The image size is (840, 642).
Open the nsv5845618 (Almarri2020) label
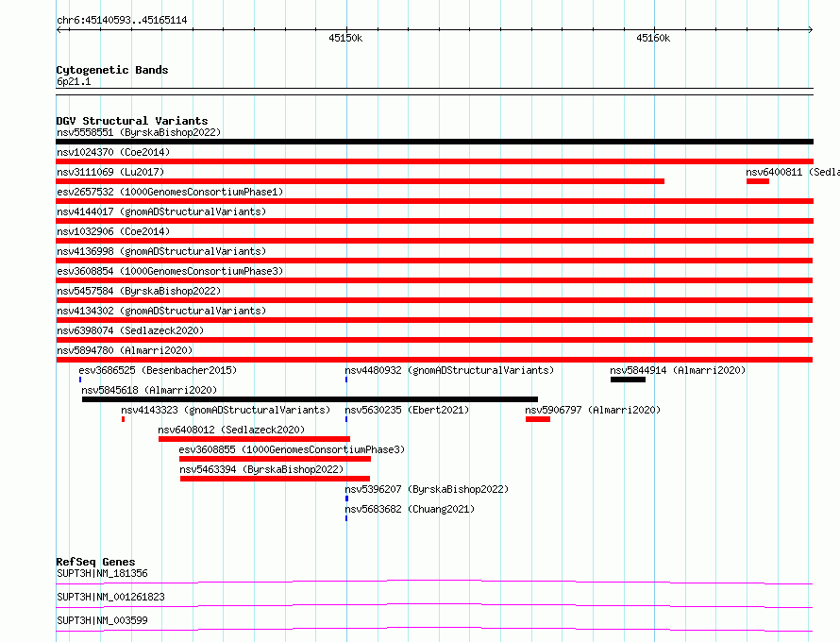(x=149, y=390)
